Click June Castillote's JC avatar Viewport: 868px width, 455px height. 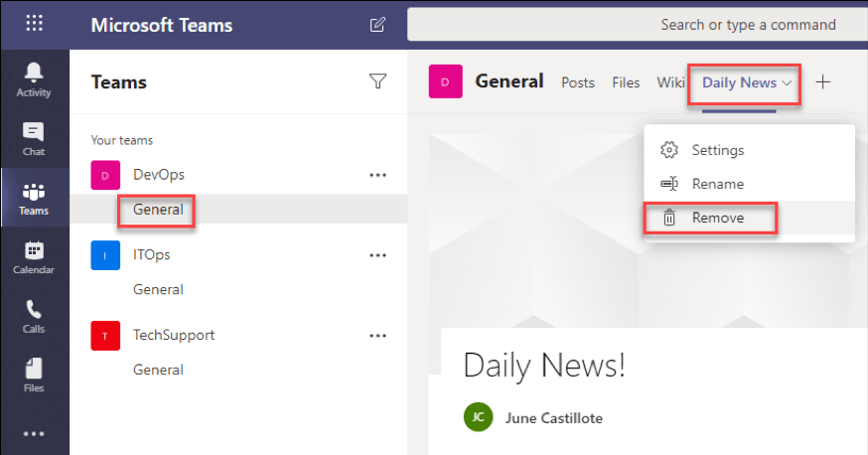(479, 417)
